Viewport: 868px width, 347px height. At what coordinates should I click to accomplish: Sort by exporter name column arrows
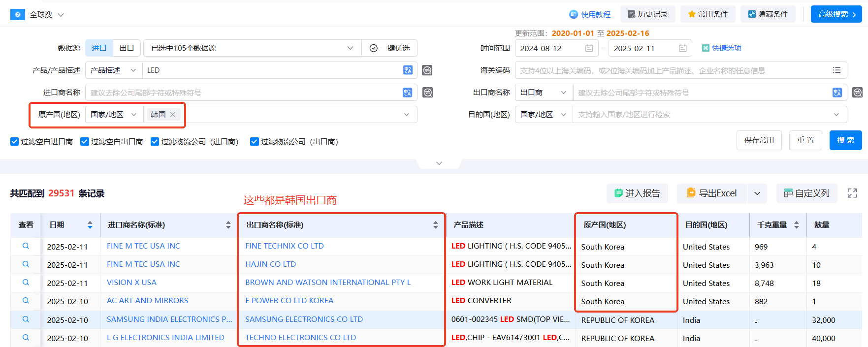435,225
